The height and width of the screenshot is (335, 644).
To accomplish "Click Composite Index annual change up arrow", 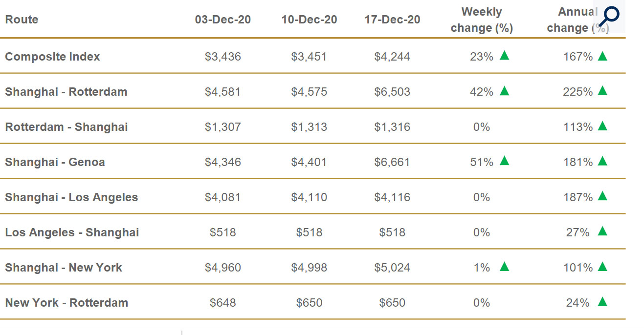I will click(602, 56).
